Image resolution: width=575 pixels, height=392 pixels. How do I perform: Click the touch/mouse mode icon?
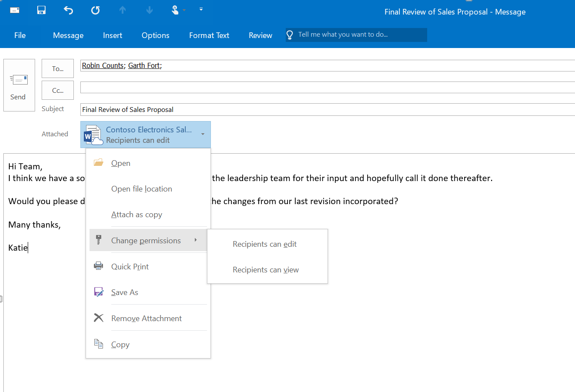point(175,10)
